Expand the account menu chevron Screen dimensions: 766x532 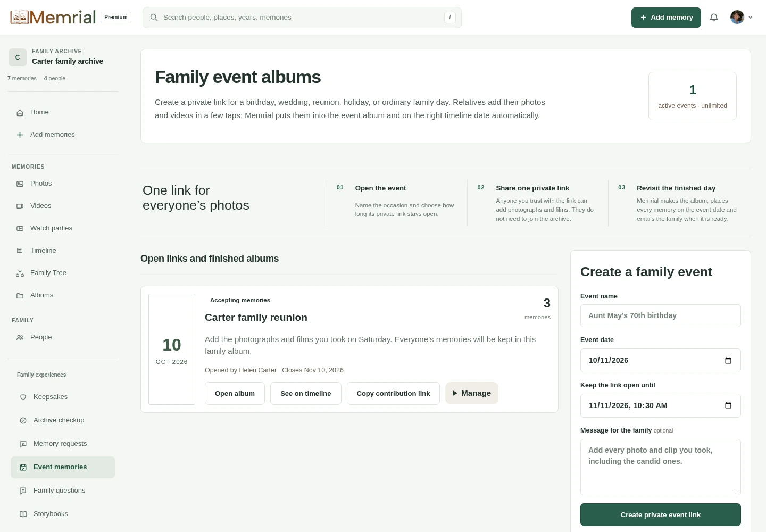tap(750, 18)
